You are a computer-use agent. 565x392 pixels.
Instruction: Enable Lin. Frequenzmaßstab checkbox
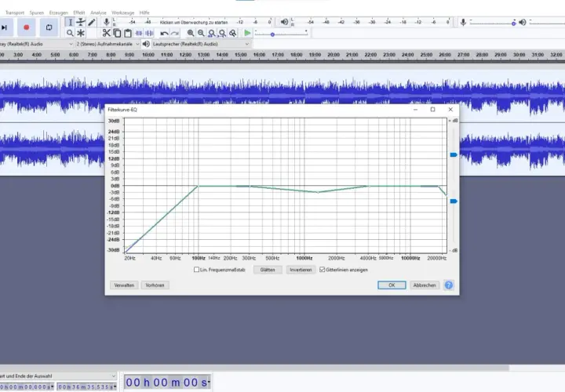196,270
